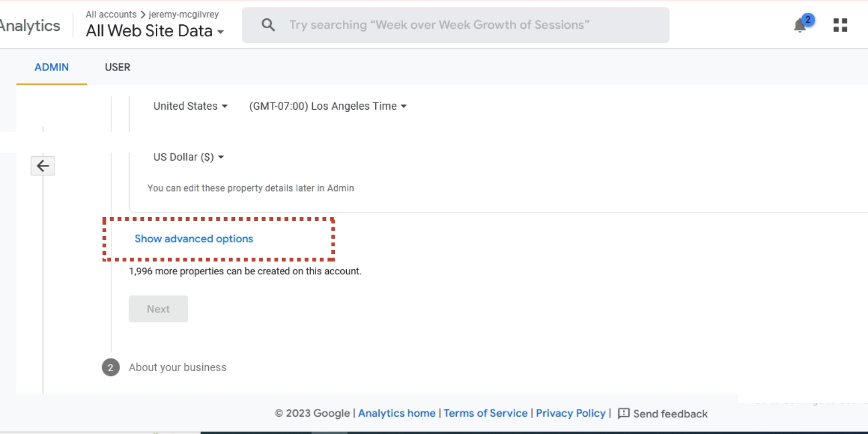This screenshot has width=868, height=434.
Task: Open the Los Angeles Time zone dropdown
Action: 328,106
